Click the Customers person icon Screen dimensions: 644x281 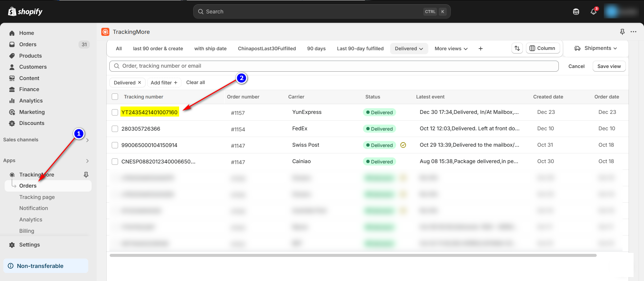tap(12, 67)
